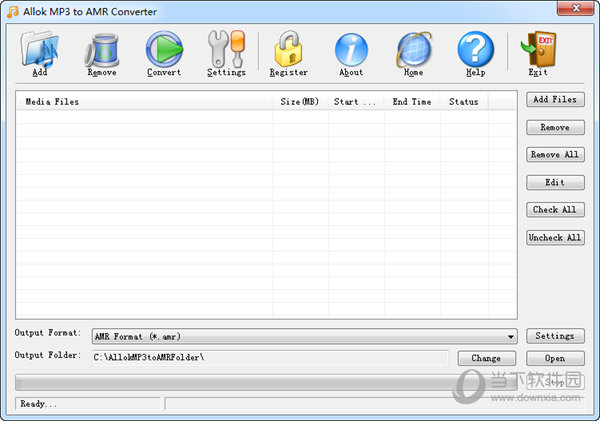Click the Ready... status bar text
The height and width of the screenshot is (421, 600).
click(38, 404)
